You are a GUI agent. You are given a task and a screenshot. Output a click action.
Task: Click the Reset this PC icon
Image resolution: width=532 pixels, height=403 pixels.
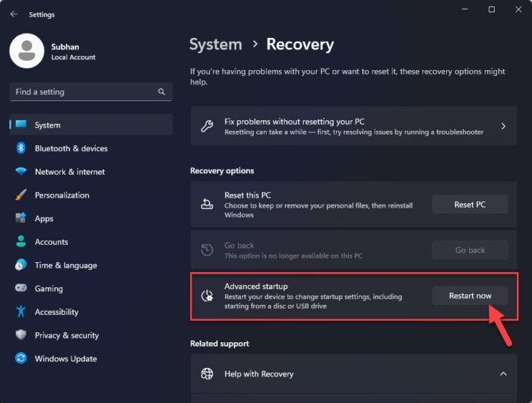[207, 205]
